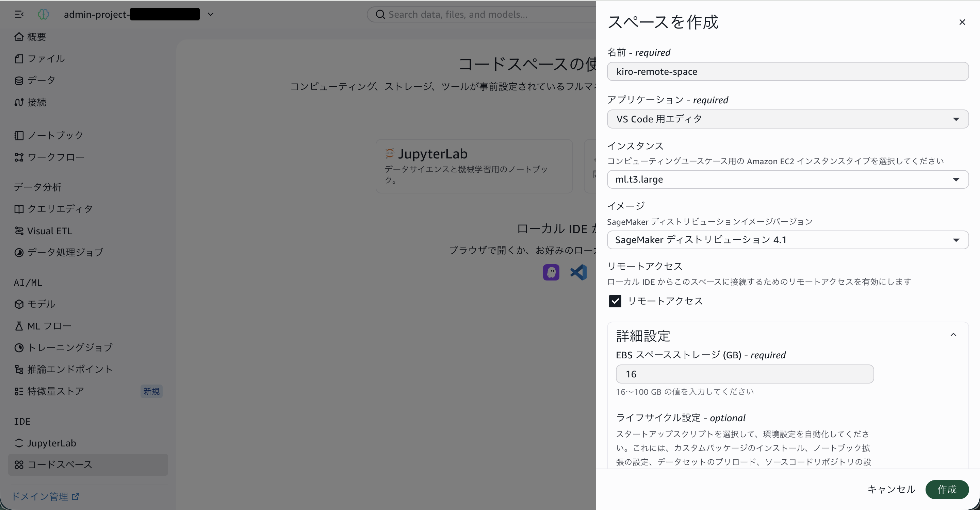Click the JupyterLab sidebar icon

[x=19, y=443]
